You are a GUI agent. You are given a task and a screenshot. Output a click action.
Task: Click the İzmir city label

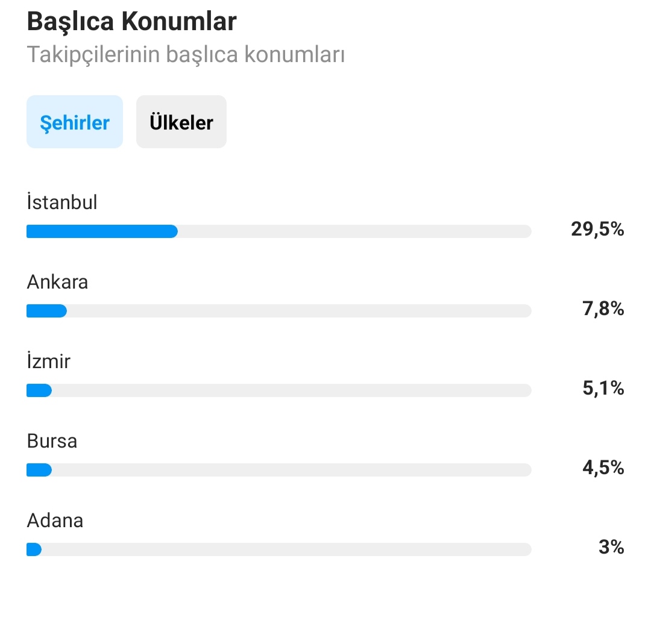[x=49, y=361]
